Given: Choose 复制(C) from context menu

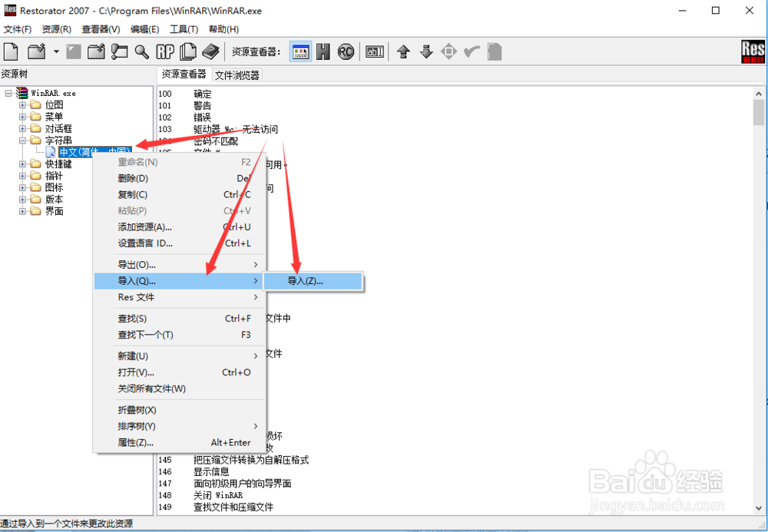Looking at the screenshot, I should [x=179, y=194].
